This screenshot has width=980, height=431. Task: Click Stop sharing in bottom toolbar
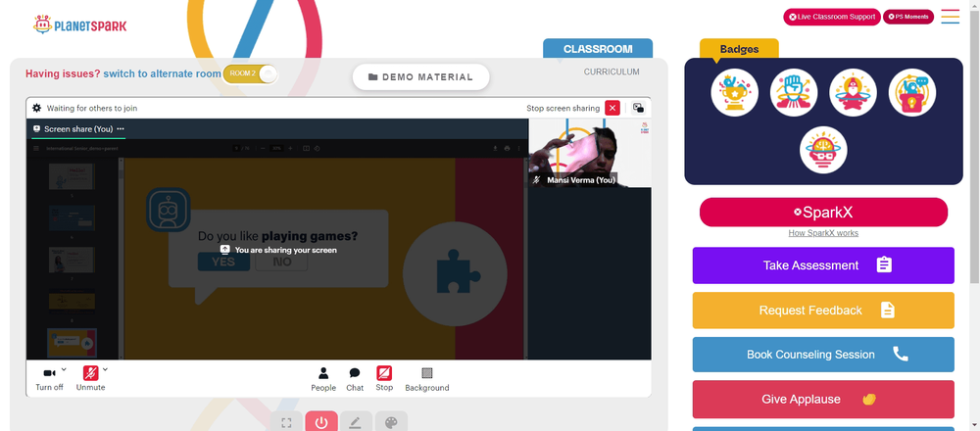pyautogui.click(x=384, y=378)
